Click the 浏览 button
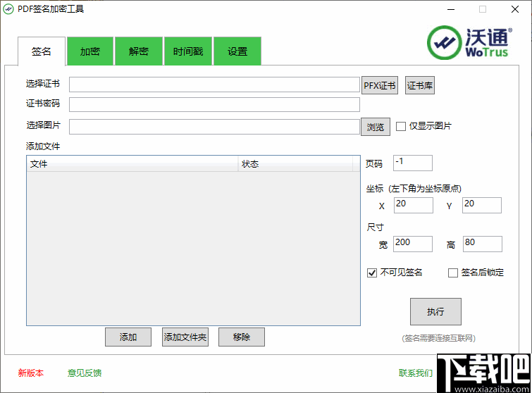The height and width of the screenshot is (393, 532). point(376,127)
